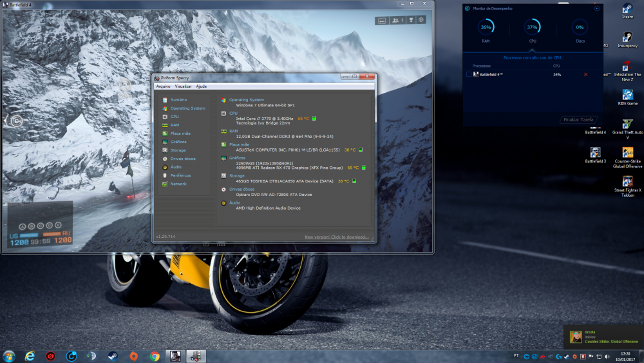This screenshot has width=644, height=363.
Task: Open Network in the Speccy sidebar
Action: pos(178,184)
